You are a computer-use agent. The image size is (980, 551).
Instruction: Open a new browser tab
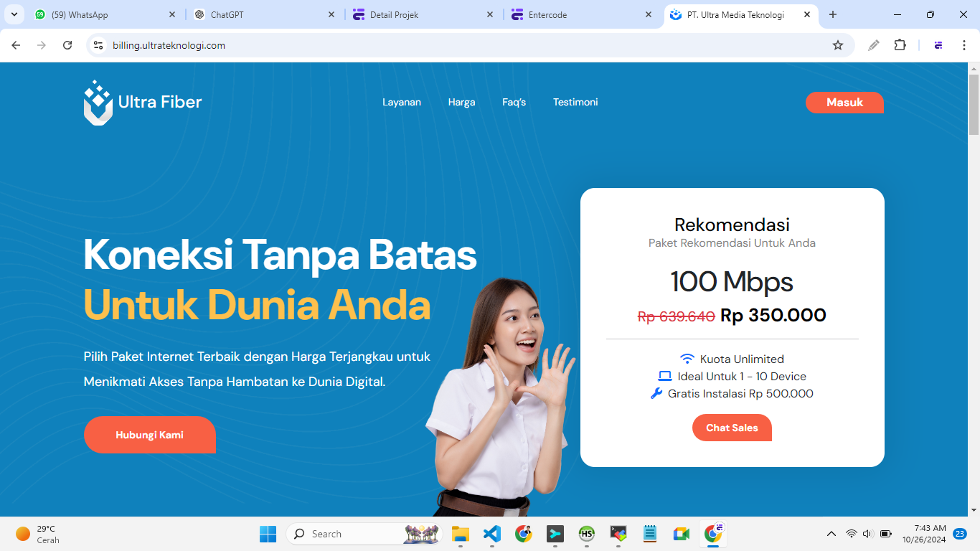click(833, 14)
